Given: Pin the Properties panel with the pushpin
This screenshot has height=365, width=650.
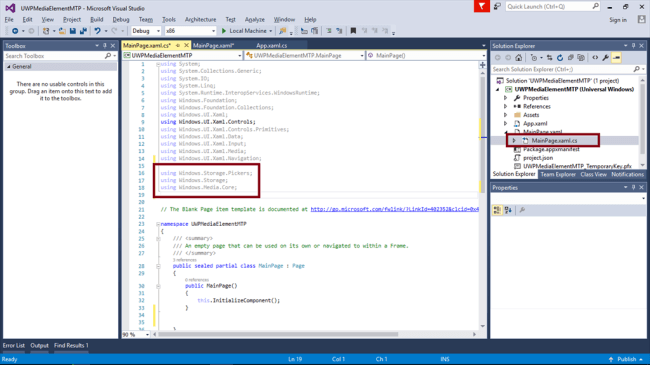Looking at the screenshot, I should pyautogui.click(x=633, y=187).
